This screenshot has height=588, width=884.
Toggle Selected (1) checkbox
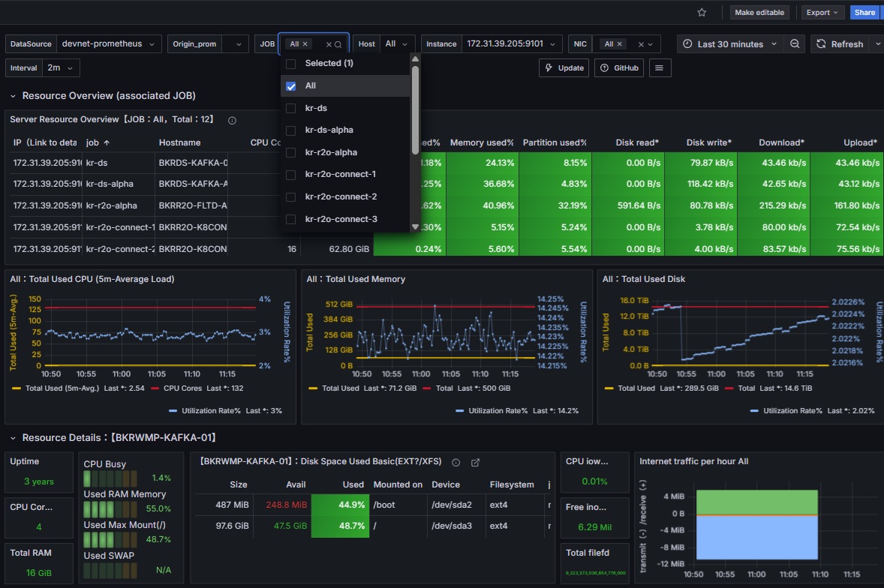tap(291, 64)
